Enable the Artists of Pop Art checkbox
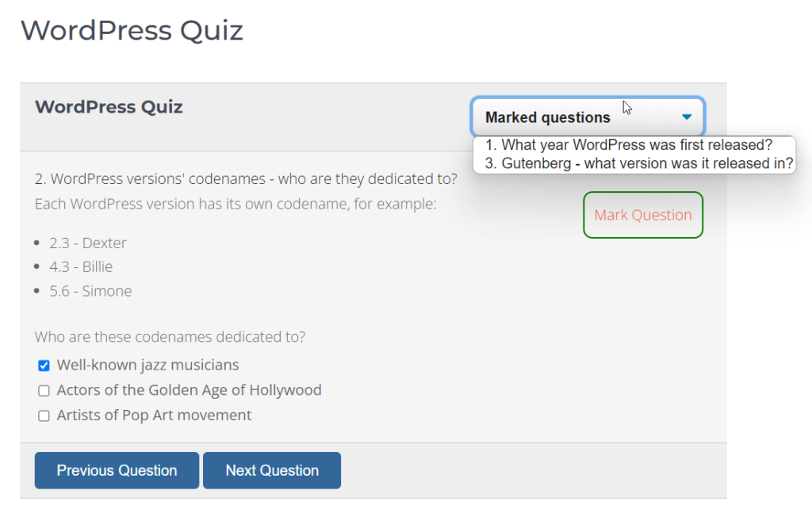 (x=44, y=416)
